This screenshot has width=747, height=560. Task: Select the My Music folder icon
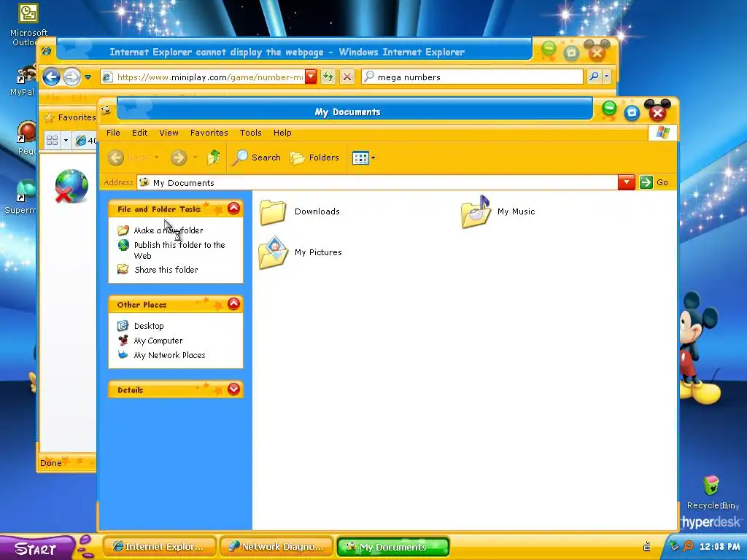tap(476, 212)
